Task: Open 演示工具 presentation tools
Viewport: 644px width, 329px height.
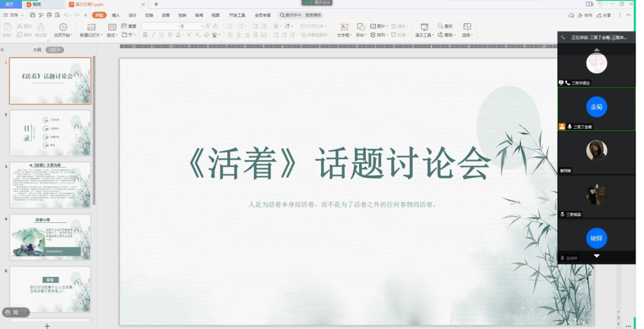Action: (x=424, y=27)
